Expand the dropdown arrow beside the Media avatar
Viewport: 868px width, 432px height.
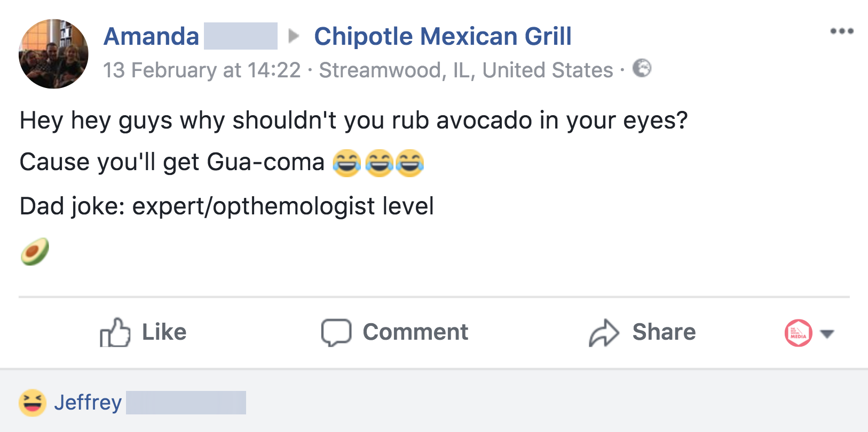[x=827, y=334]
